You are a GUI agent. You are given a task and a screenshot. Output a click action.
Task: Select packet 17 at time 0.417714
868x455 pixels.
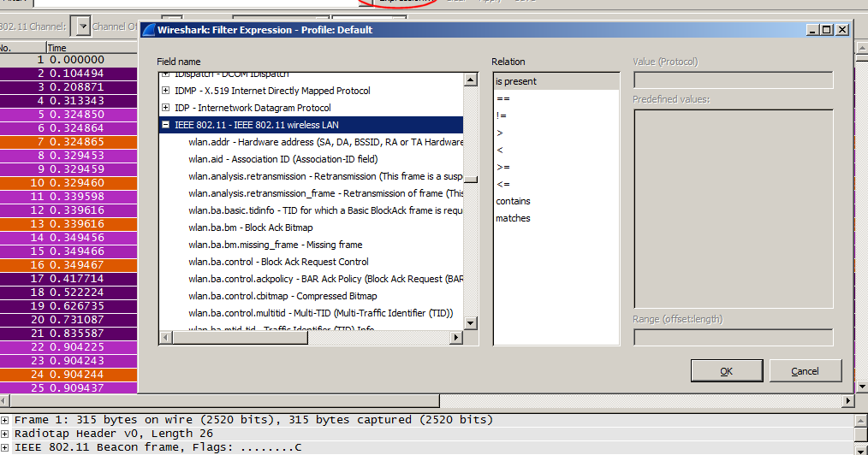[x=68, y=279]
